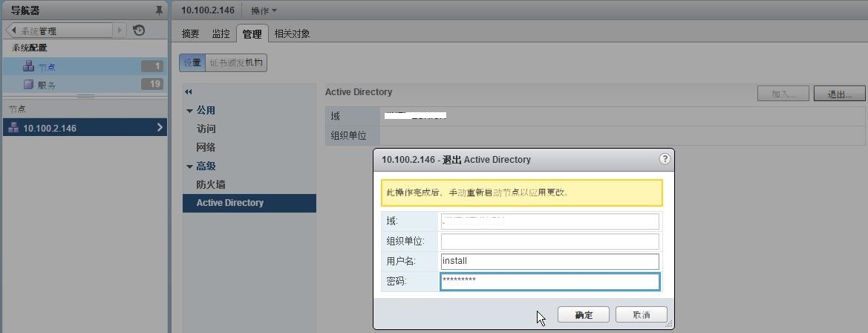Click the 服务 icon in 系统配置

[29, 85]
